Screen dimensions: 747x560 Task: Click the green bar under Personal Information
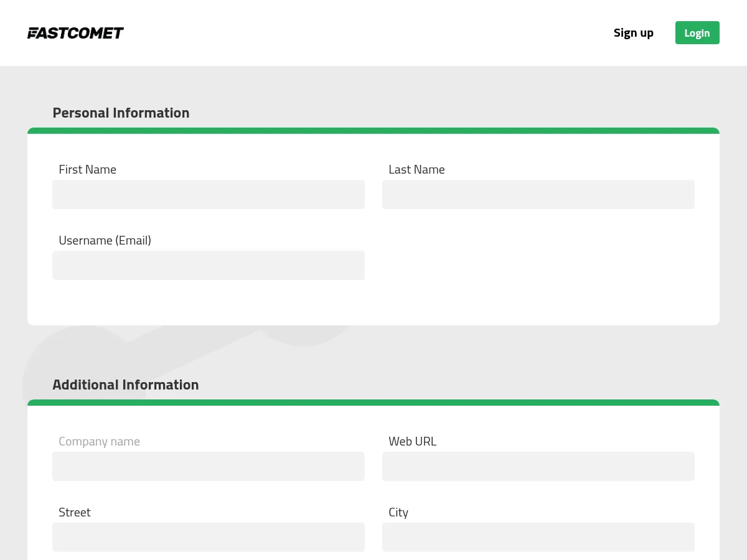pyautogui.click(x=374, y=130)
